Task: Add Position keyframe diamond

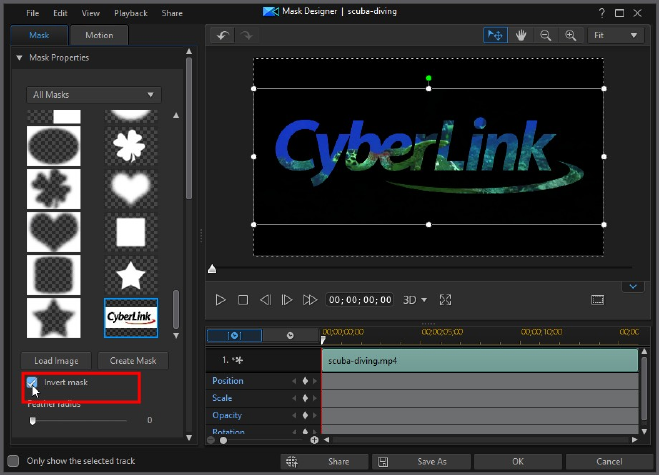Action: [305, 381]
